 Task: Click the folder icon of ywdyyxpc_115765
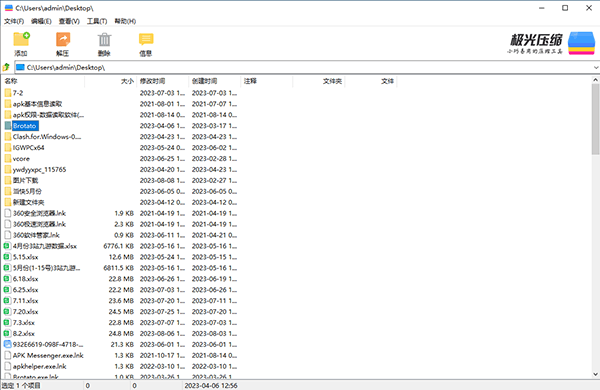pos(8,170)
